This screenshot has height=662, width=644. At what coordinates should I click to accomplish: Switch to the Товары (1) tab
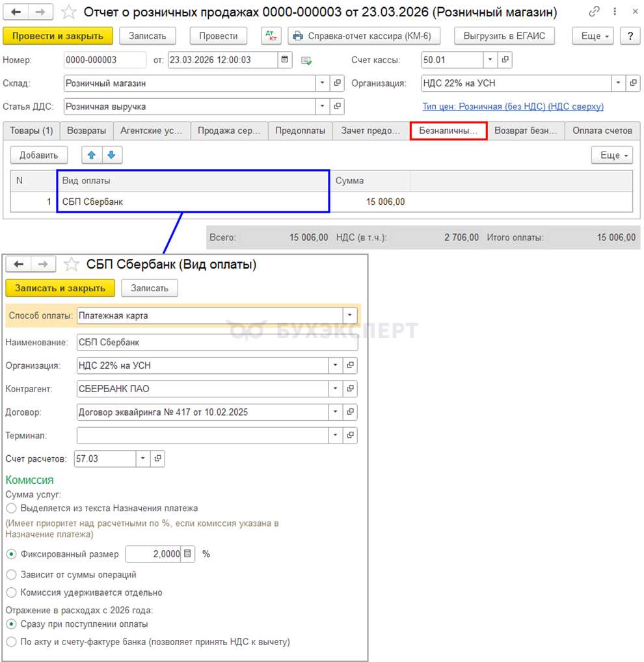pyautogui.click(x=31, y=131)
